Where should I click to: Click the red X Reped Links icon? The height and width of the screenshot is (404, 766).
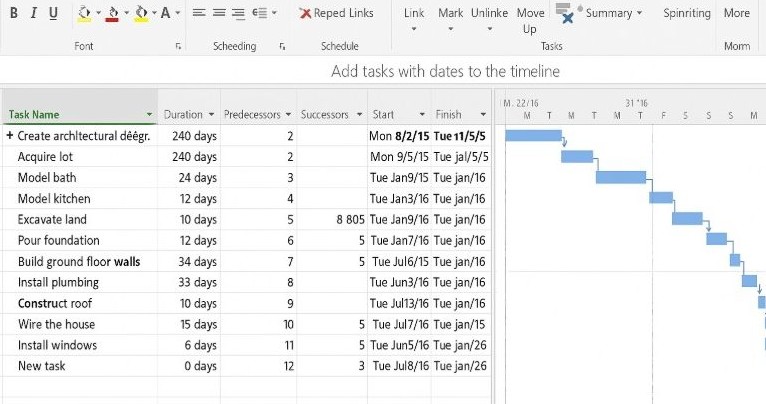(305, 13)
